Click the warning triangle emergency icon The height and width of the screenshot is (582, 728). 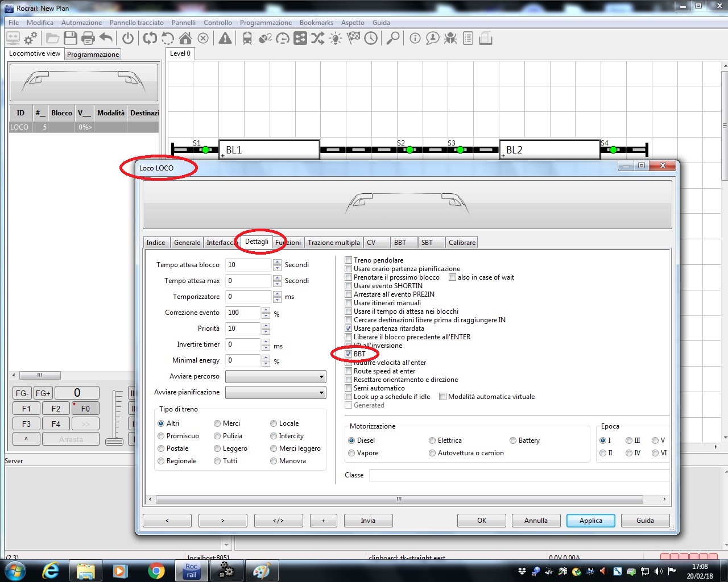click(225, 39)
